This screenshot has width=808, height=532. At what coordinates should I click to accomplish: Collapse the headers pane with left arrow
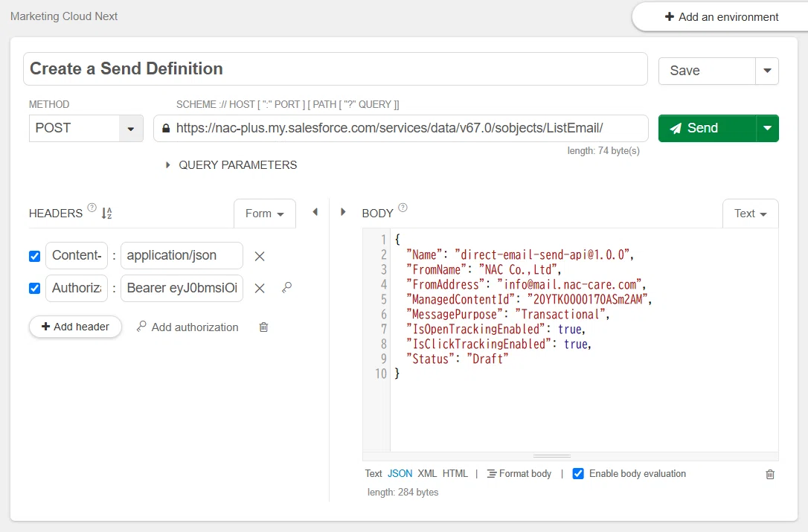(x=315, y=212)
